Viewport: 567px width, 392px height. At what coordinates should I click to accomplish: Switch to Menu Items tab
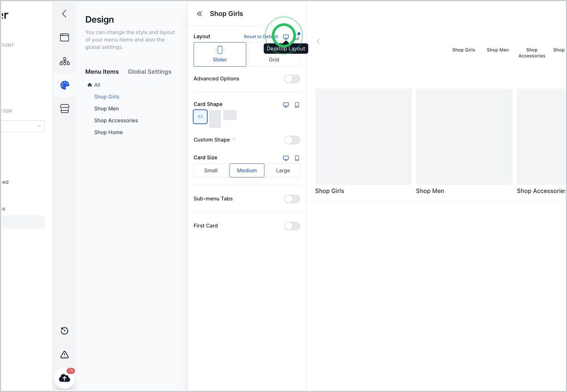(x=102, y=72)
